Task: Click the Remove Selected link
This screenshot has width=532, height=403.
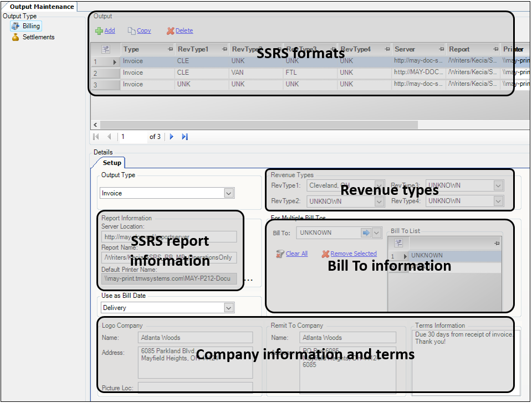Action: [x=353, y=254]
